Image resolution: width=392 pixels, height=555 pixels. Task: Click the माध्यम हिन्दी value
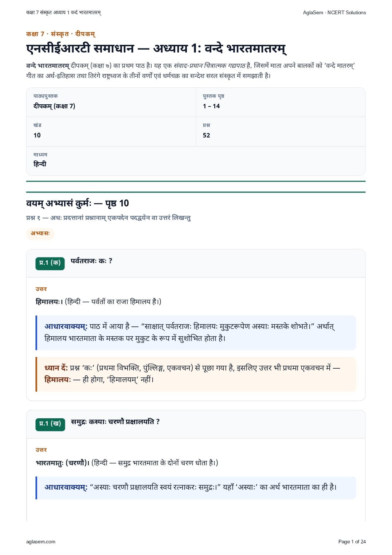(40, 164)
